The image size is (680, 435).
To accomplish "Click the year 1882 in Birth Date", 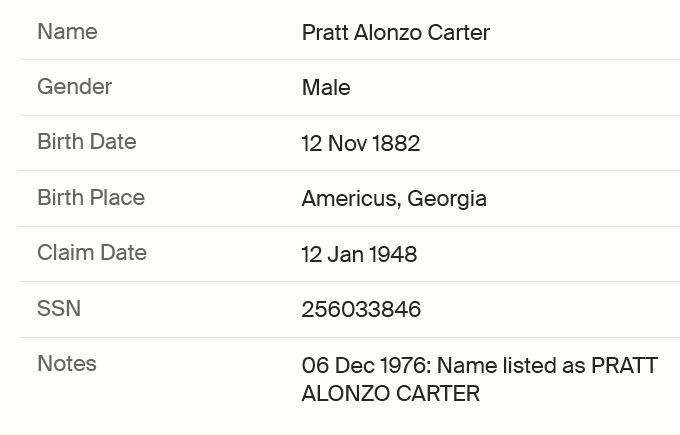I will [x=396, y=143].
